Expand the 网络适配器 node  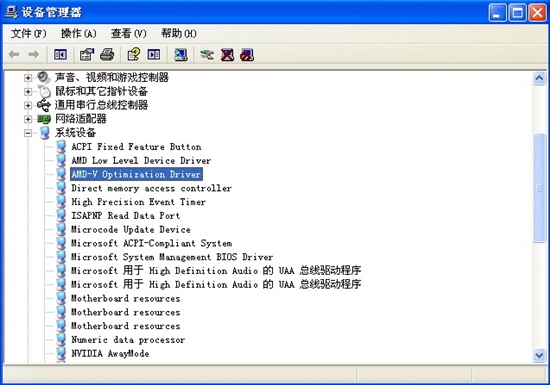[x=28, y=119]
